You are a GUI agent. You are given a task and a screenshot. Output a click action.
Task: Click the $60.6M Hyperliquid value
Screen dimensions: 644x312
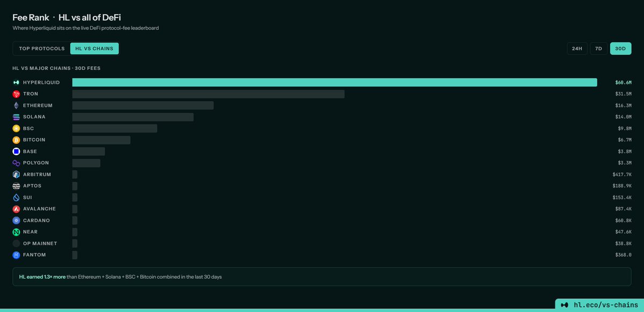click(623, 83)
